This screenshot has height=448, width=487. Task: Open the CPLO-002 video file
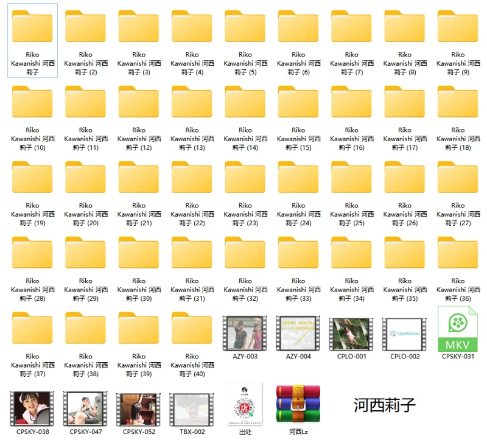coord(404,334)
